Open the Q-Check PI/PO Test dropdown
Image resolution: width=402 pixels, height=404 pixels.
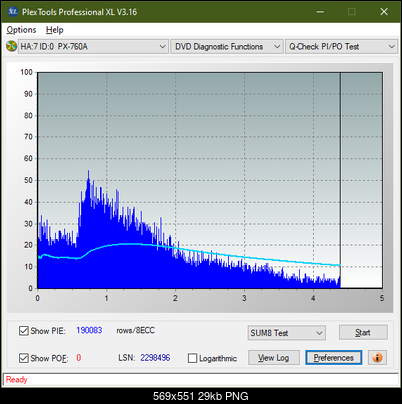click(341, 47)
